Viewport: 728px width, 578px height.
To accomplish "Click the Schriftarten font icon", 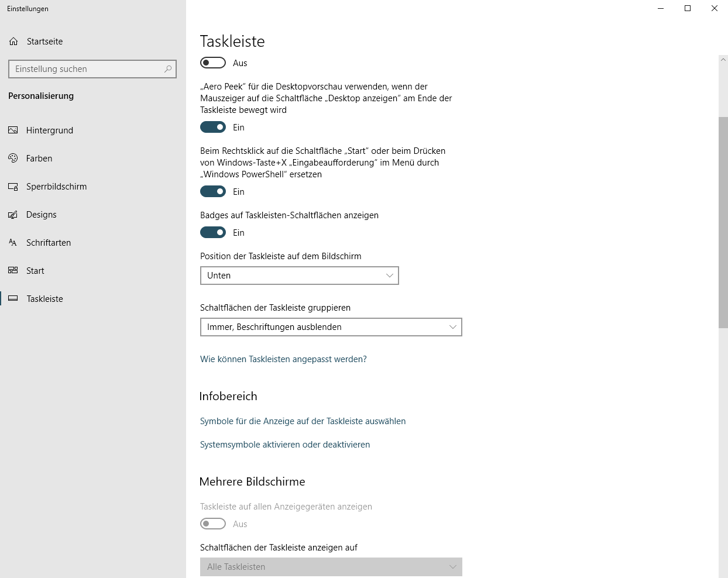I will 13,243.
